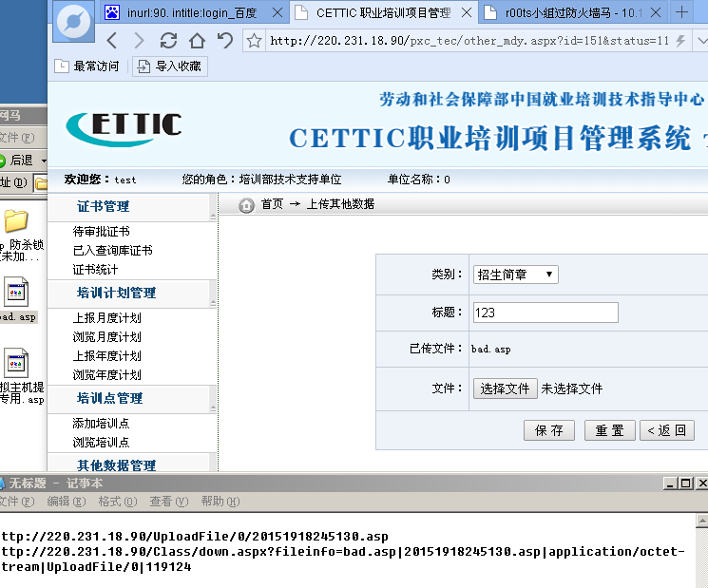Viewport: 708px width, 588px height.
Task: Click the 重置 button
Action: pyautogui.click(x=609, y=430)
